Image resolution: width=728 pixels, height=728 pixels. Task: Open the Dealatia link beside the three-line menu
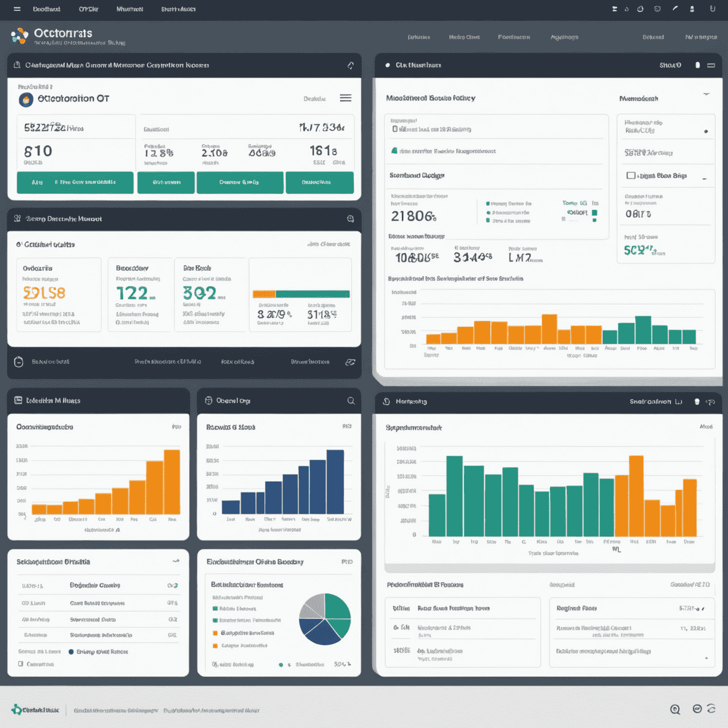[x=315, y=99]
